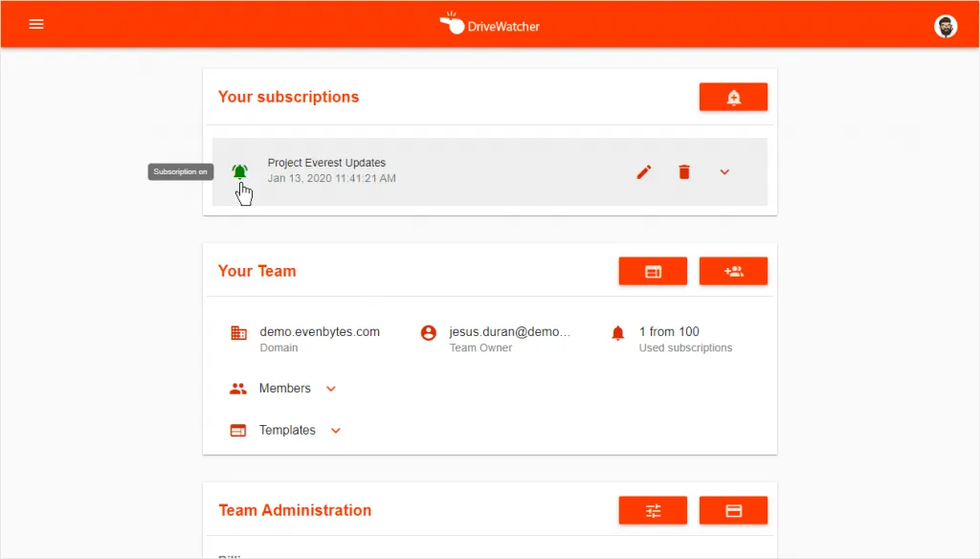Click the domain building icon
This screenshot has height=559, width=980.
(x=238, y=333)
